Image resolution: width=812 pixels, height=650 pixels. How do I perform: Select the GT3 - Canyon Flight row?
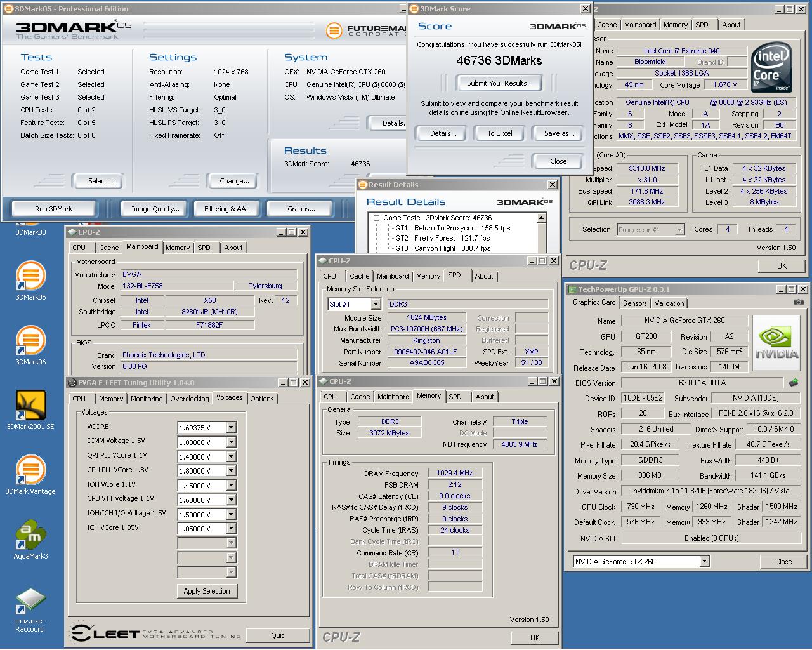443,248
